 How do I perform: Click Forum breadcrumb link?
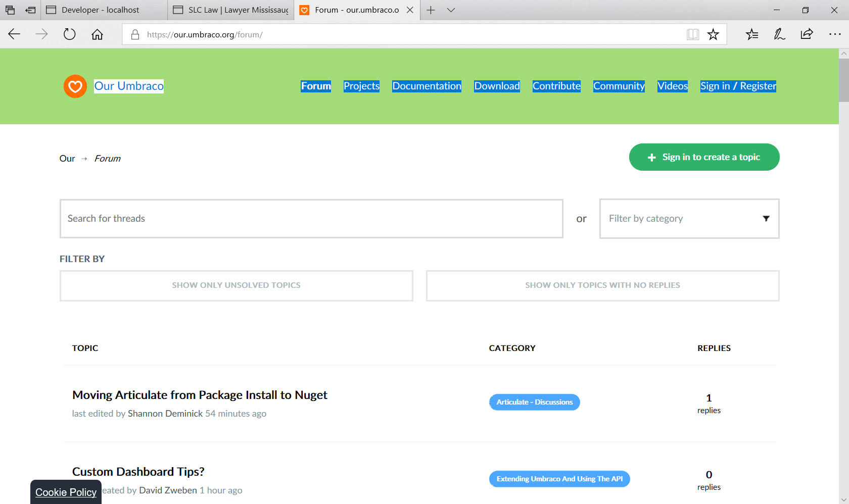[x=108, y=159]
